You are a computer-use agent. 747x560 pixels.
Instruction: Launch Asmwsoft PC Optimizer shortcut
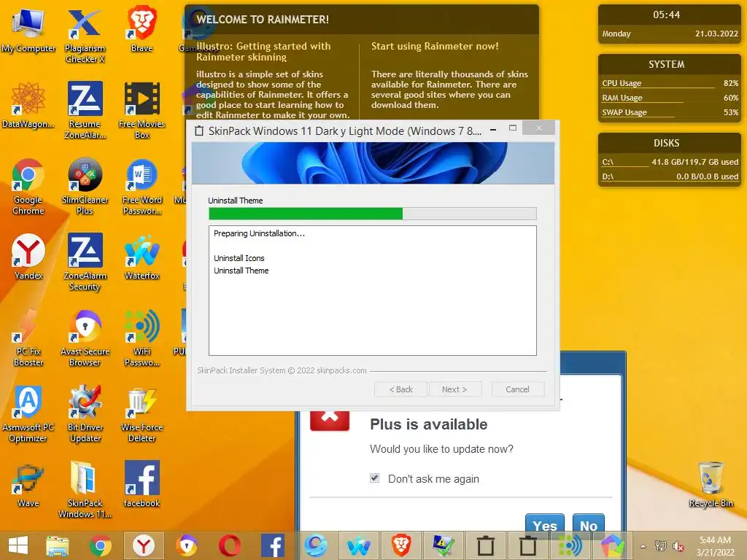28,414
